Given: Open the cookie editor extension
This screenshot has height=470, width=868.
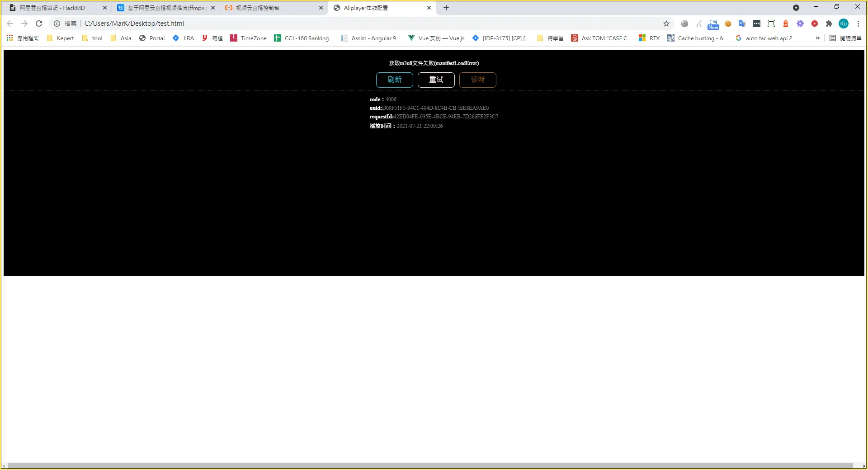Looking at the screenshot, I should point(728,23).
